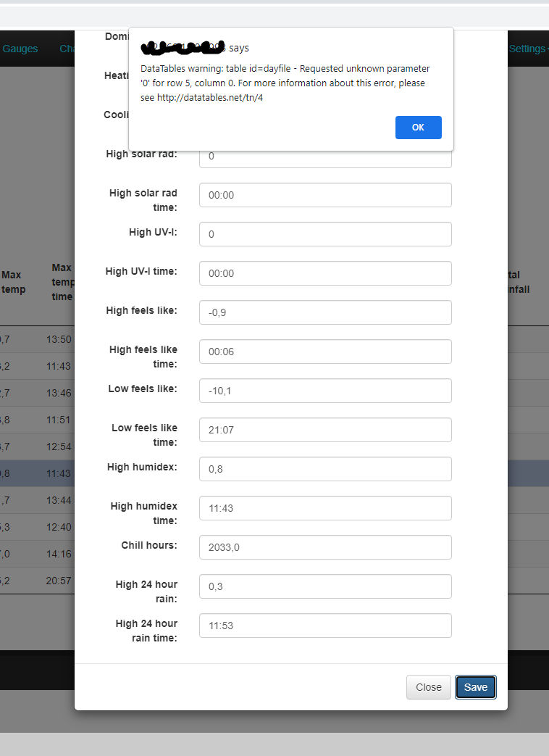Open the Gauges menu item
Viewport: 549px width, 756px height.
pos(20,49)
